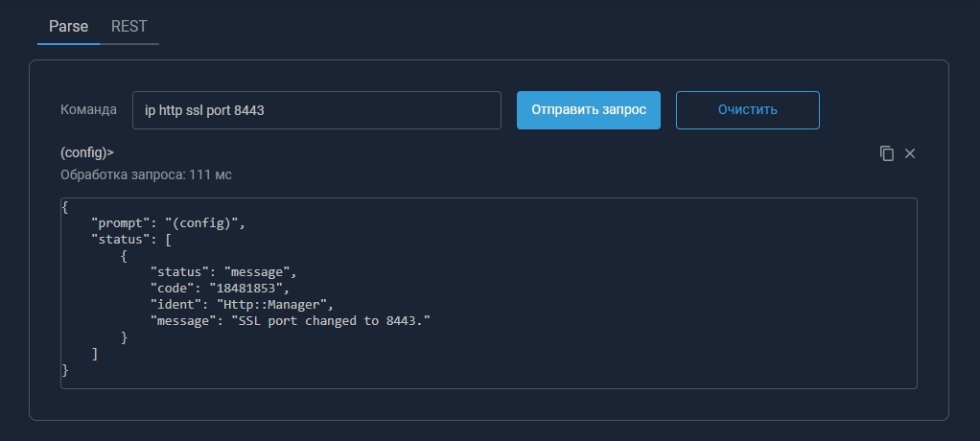This screenshot has width=980, height=441.
Task: Click the closing square bracket in JSON
Action: point(95,354)
